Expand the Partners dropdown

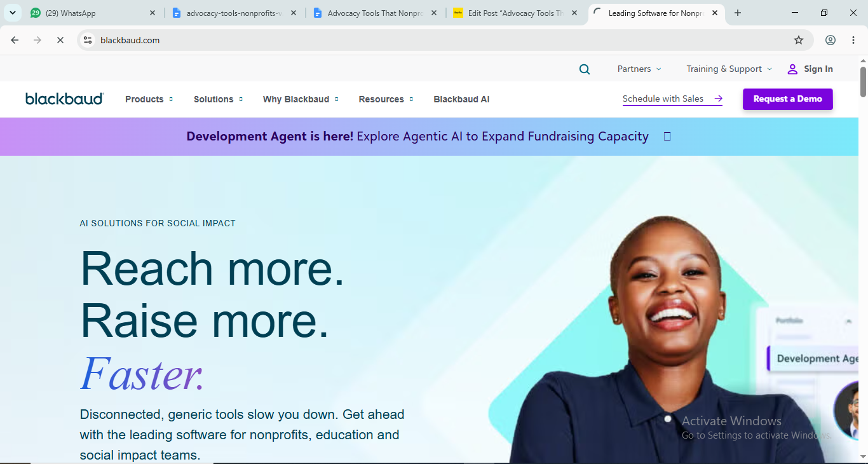pyautogui.click(x=639, y=69)
